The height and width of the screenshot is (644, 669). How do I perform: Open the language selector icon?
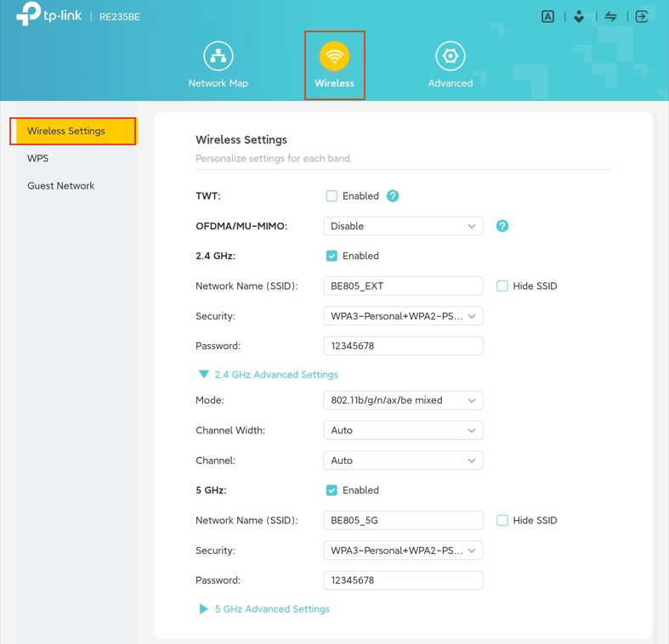(x=547, y=17)
